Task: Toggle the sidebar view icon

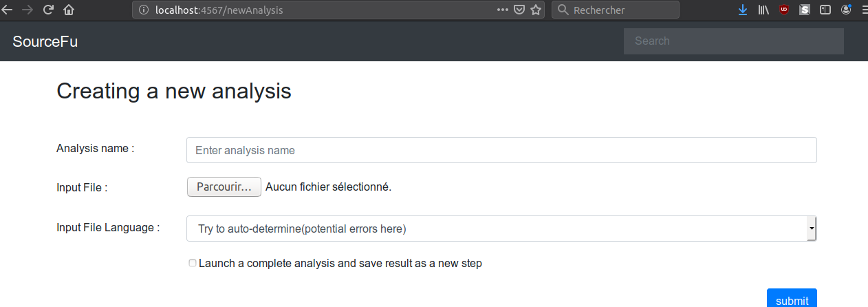Action: tap(825, 10)
